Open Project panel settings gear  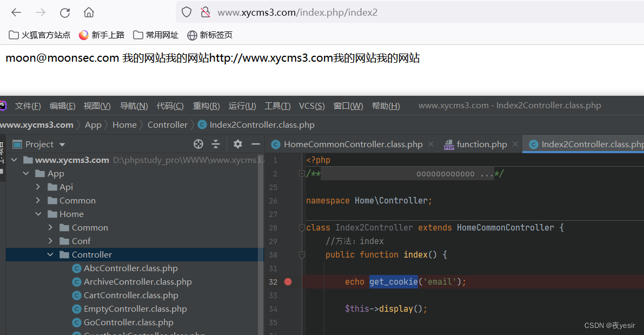[x=238, y=144]
